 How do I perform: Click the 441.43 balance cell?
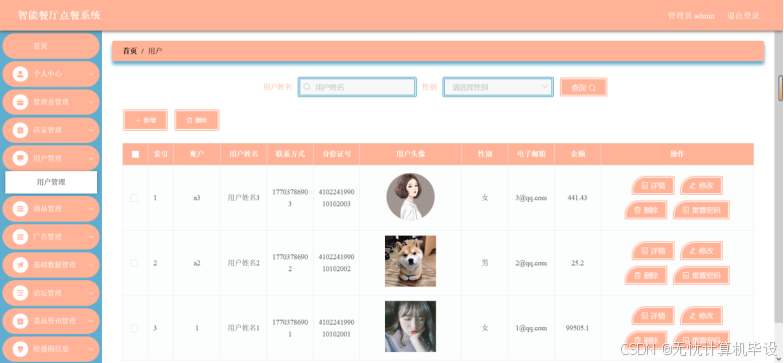578,198
